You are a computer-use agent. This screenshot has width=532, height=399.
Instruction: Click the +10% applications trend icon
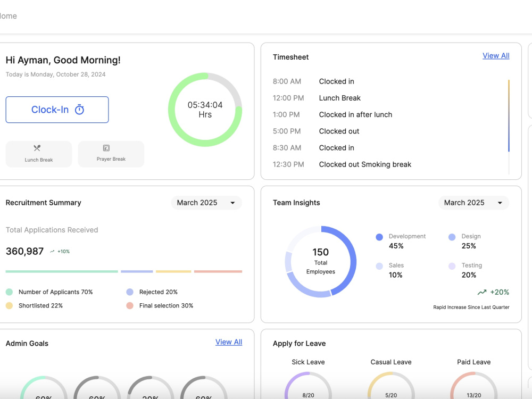pyautogui.click(x=52, y=252)
